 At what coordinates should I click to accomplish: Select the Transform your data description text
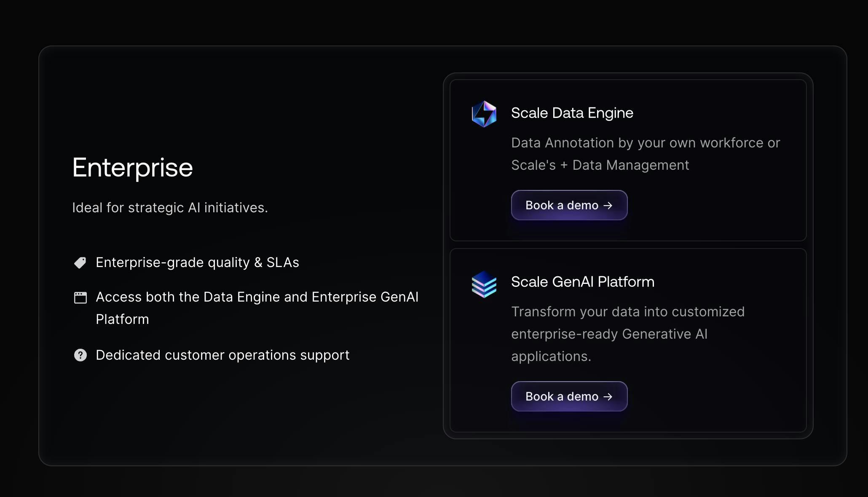(x=627, y=334)
